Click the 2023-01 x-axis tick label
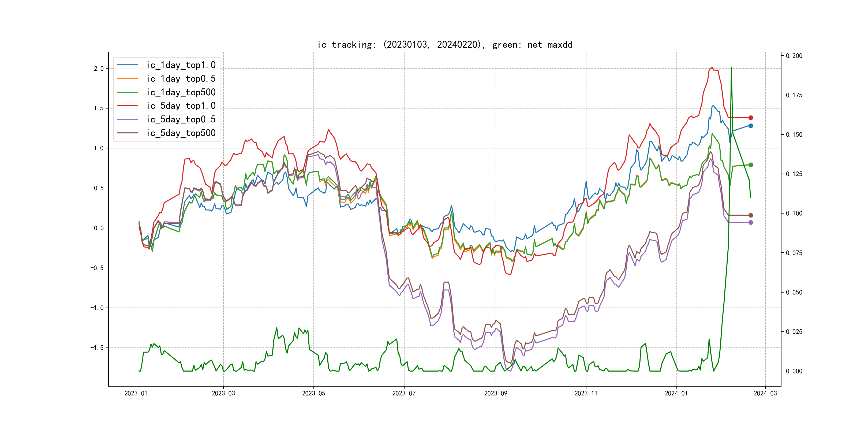 136,393
